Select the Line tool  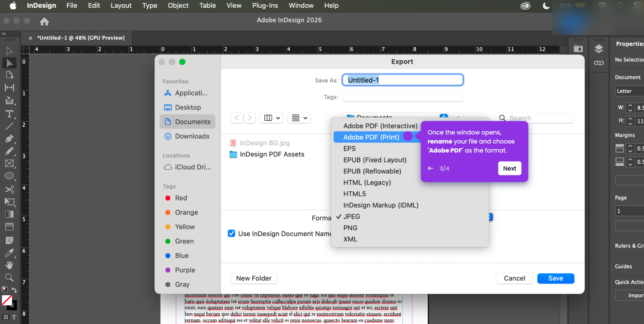tap(9, 126)
